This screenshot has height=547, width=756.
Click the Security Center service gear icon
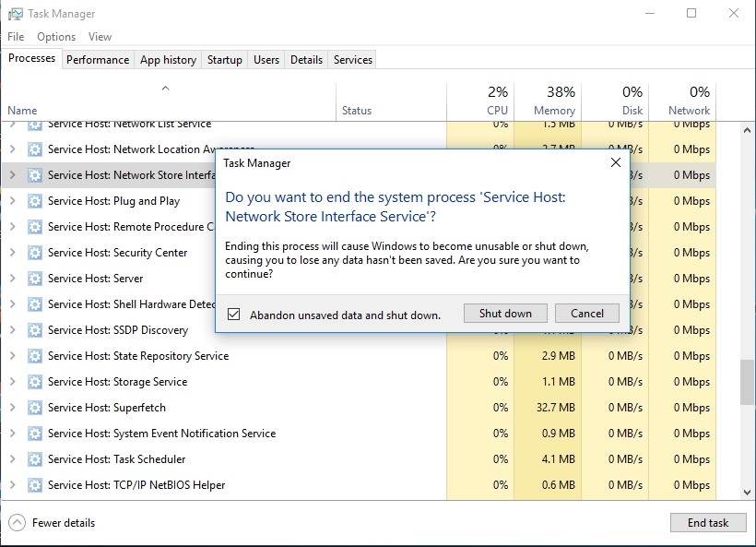35,253
